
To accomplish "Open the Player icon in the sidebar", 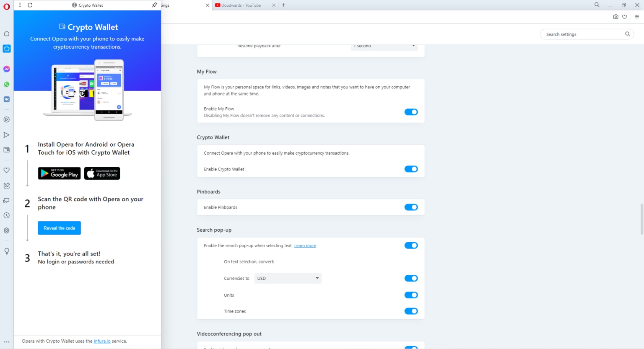I will point(6,119).
